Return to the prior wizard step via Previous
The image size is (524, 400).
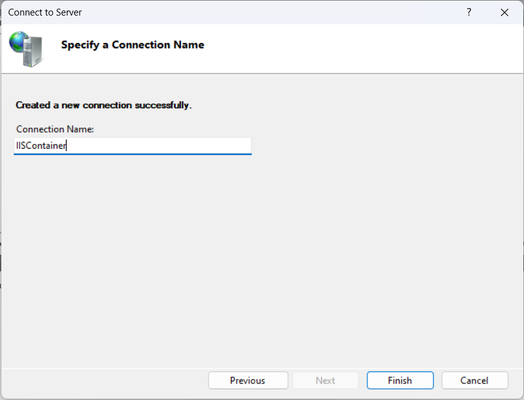248,380
